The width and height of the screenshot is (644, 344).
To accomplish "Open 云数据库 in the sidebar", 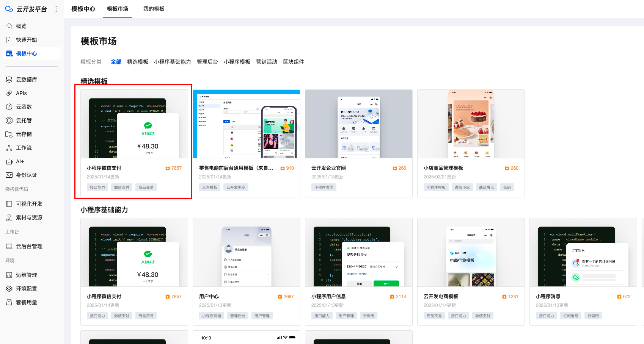I will coord(32,80).
